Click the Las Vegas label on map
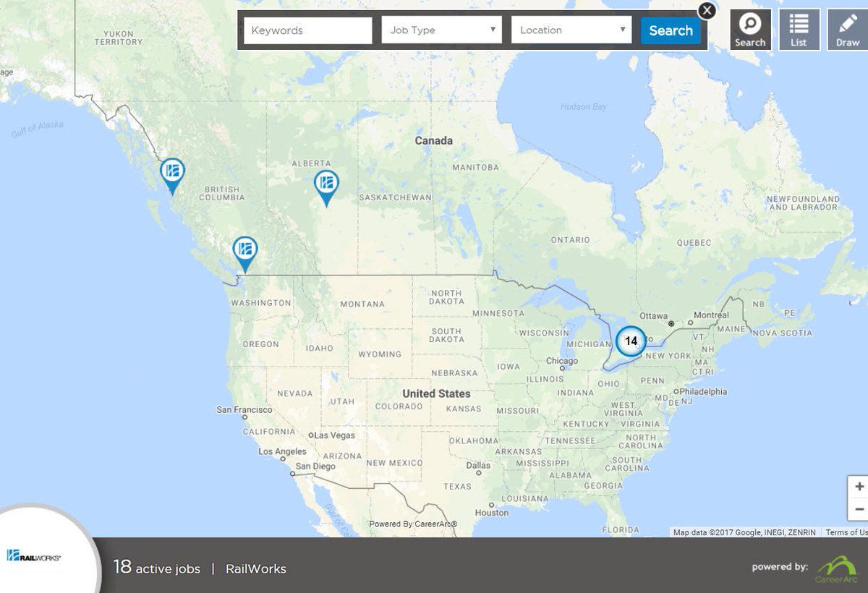The width and height of the screenshot is (868, 593). click(x=335, y=435)
